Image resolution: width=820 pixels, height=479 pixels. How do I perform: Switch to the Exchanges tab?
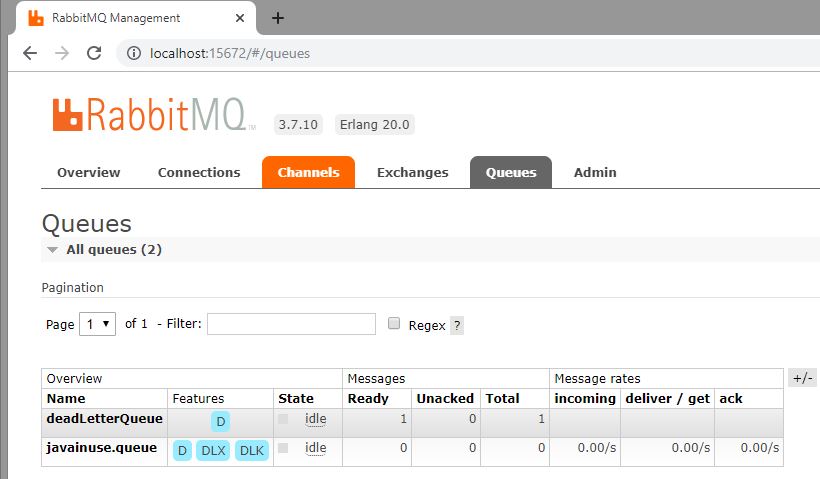pos(413,173)
